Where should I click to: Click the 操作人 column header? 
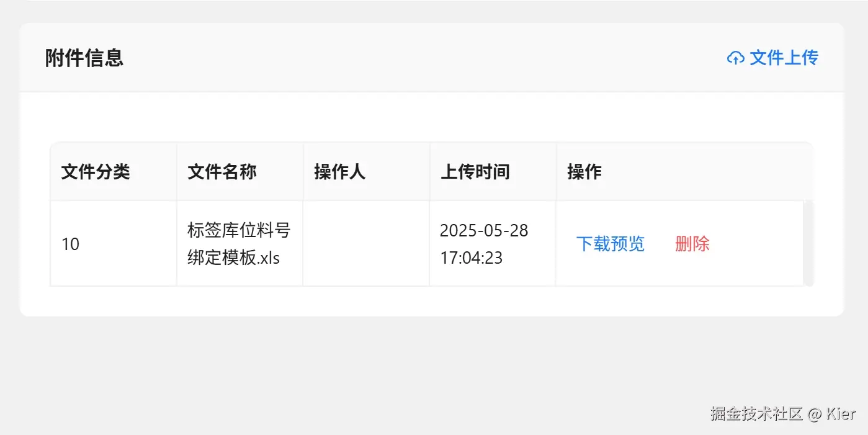tap(339, 172)
